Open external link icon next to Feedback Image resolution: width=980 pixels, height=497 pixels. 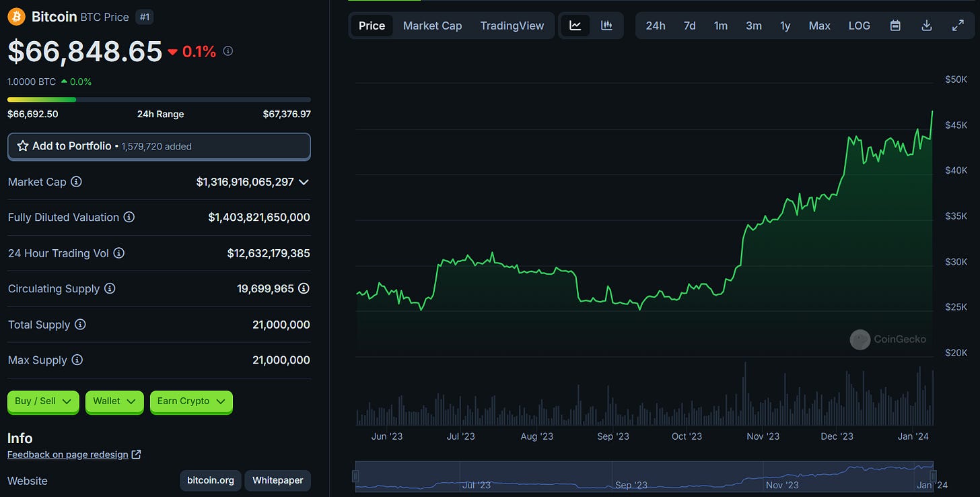click(x=136, y=455)
